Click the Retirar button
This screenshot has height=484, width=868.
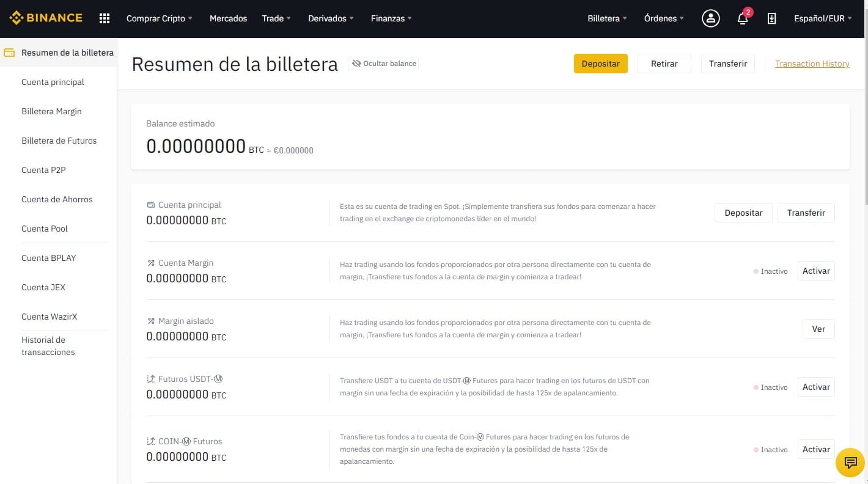click(664, 64)
